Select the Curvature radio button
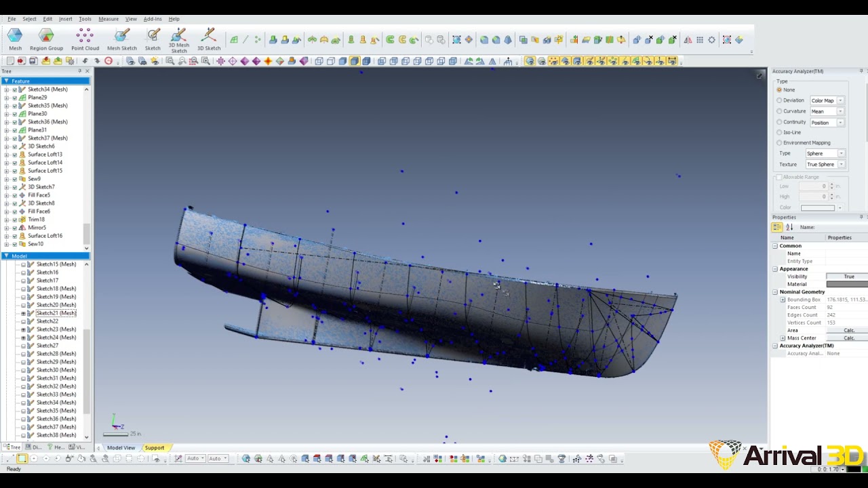The width and height of the screenshot is (868, 488). pyautogui.click(x=779, y=111)
